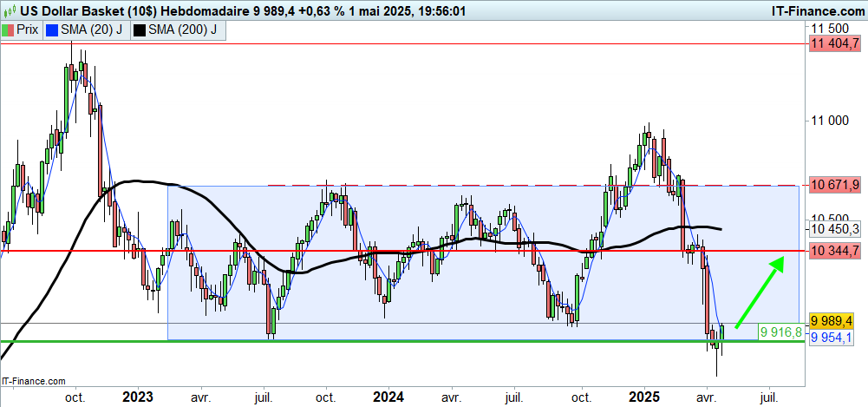The height and width of the screenshot is (407, 868).
Task: Select the SMA (200) J legend tab
Action: pos(179,30)
